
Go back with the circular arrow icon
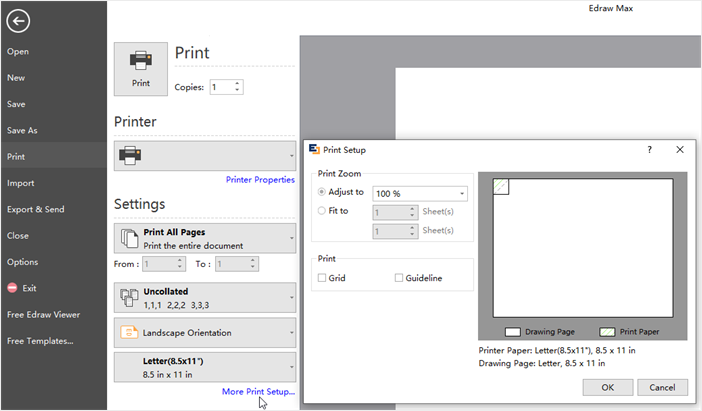tap(18, 21)
